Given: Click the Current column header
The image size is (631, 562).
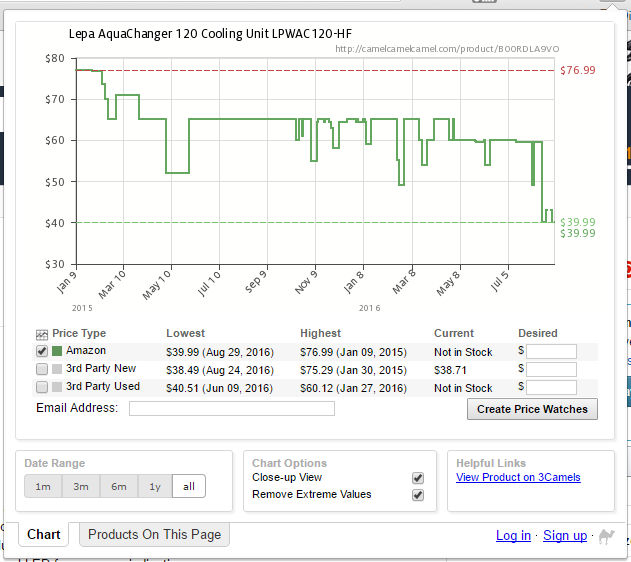Looking at the screenshot, I should (454, 333).
